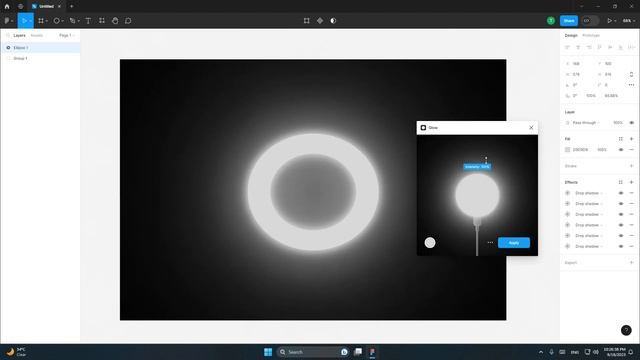This screenshot has height=360, width=640.
Task: Click the glow color circle in plugin
Action: tap(430, 243)
